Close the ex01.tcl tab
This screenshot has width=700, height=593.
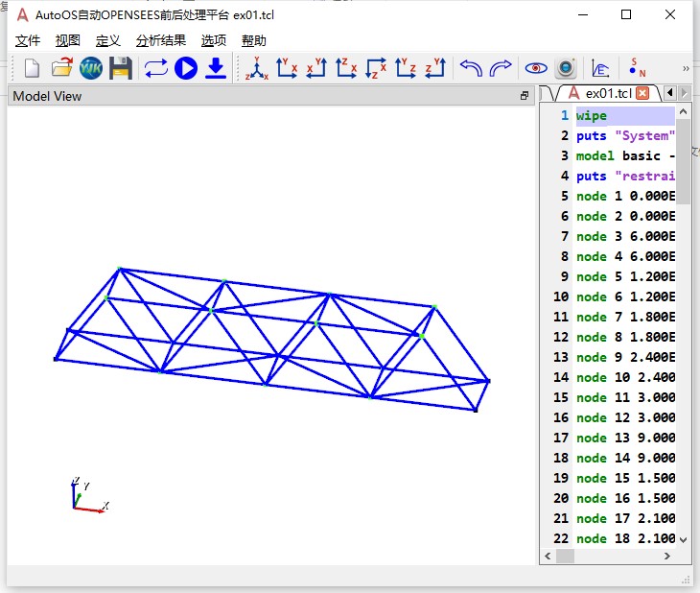[642, 93]
